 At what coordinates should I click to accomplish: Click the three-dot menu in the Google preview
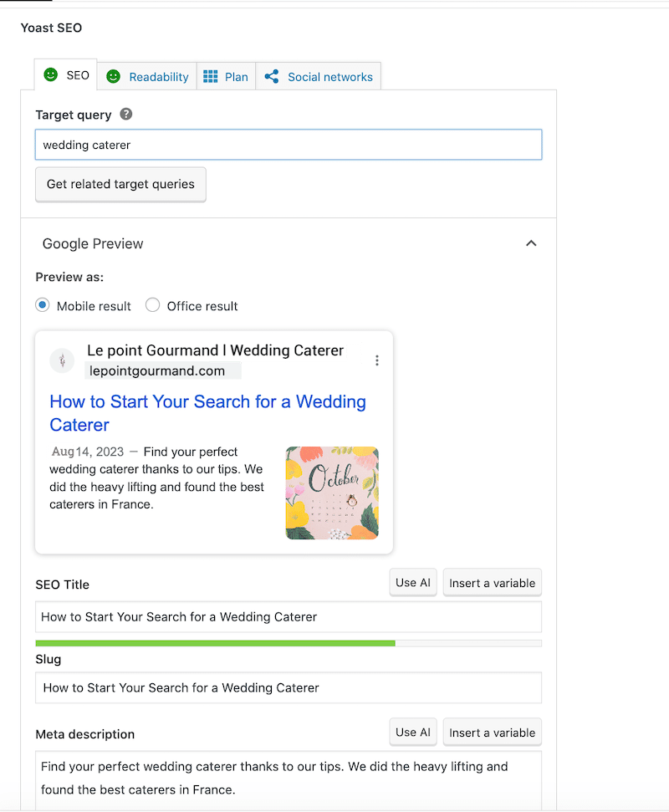(x=377, y=360)
